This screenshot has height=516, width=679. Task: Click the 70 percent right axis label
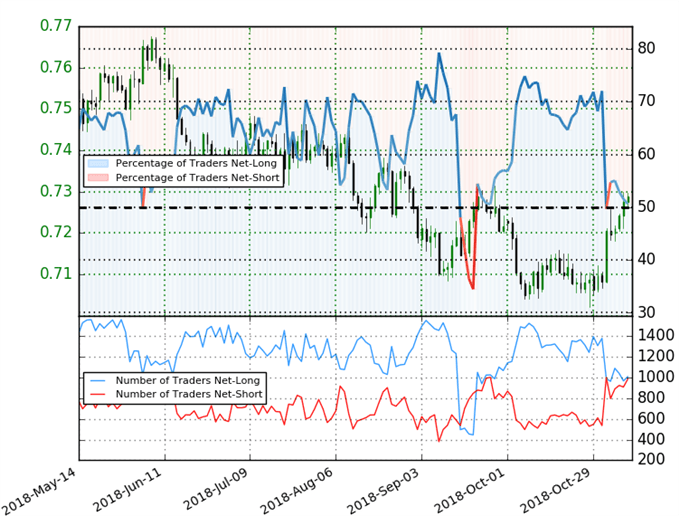[x=646, y=101]
